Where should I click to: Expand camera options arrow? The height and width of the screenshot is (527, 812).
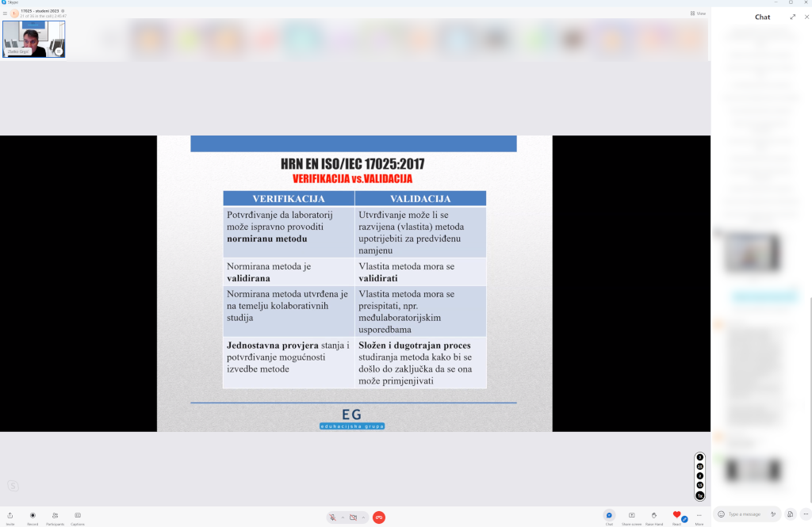pyautogui.click(x=363, y=517)
